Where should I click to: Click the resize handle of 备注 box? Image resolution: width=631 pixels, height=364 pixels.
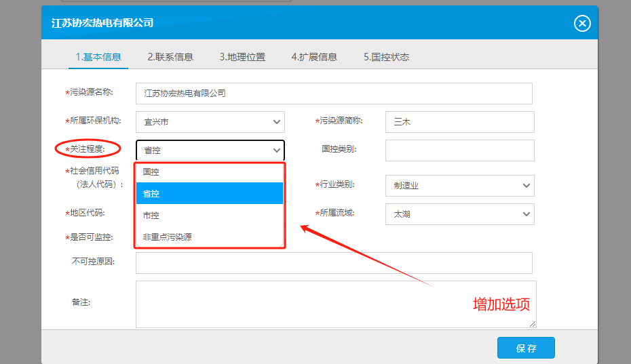[x=533, y=324]
